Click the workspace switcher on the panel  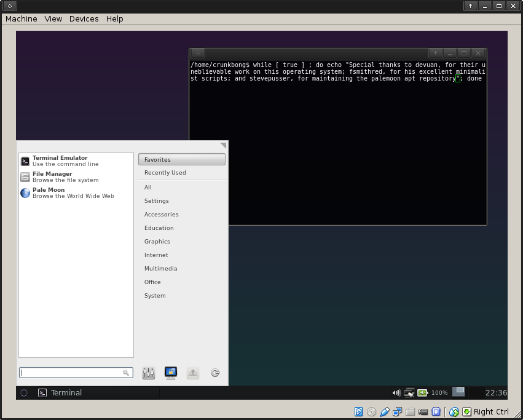458,392
